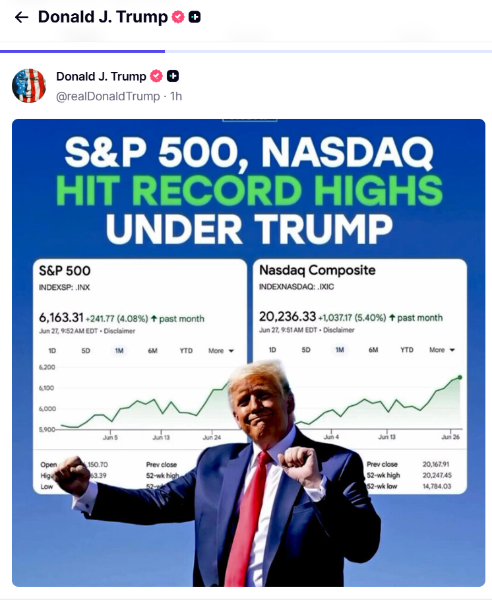The width and height of the screenshot is (492, 600).
Task: Select the inactive tab section to the right
Action: pyautogui.click(x=329, y=51)
